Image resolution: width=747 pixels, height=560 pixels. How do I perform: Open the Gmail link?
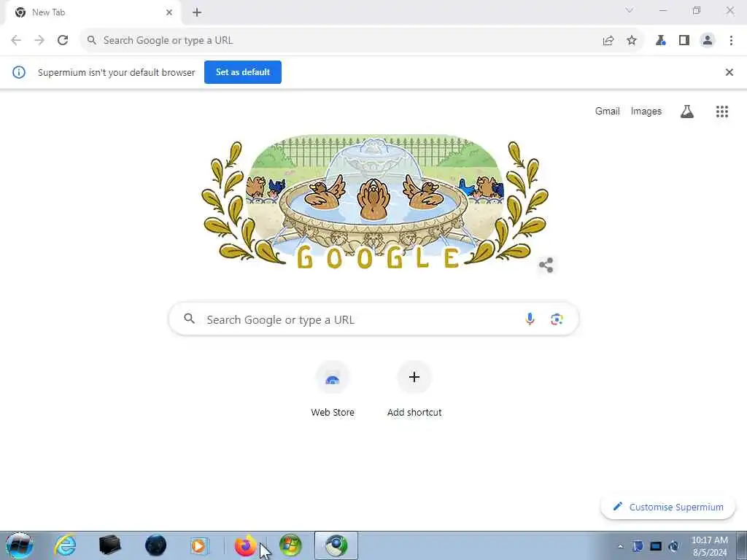(608, 111)
